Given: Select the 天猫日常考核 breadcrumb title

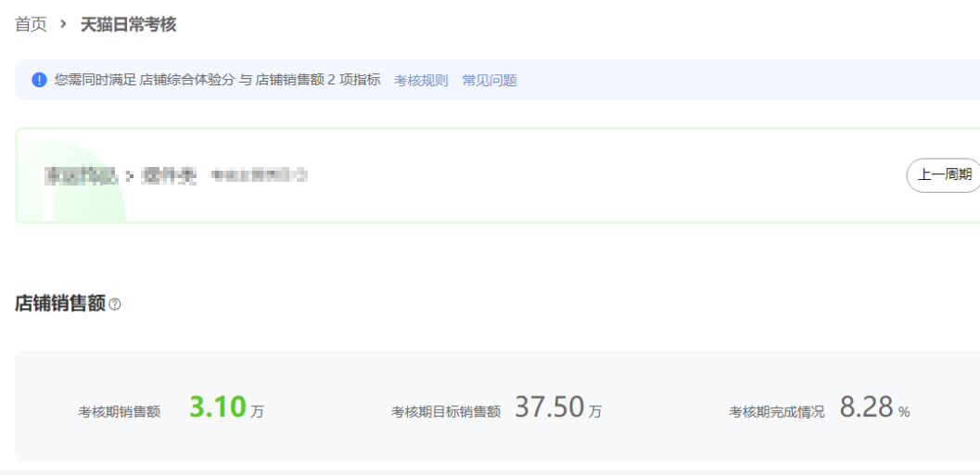Looking at the screenshot, I should coord(128,24).
